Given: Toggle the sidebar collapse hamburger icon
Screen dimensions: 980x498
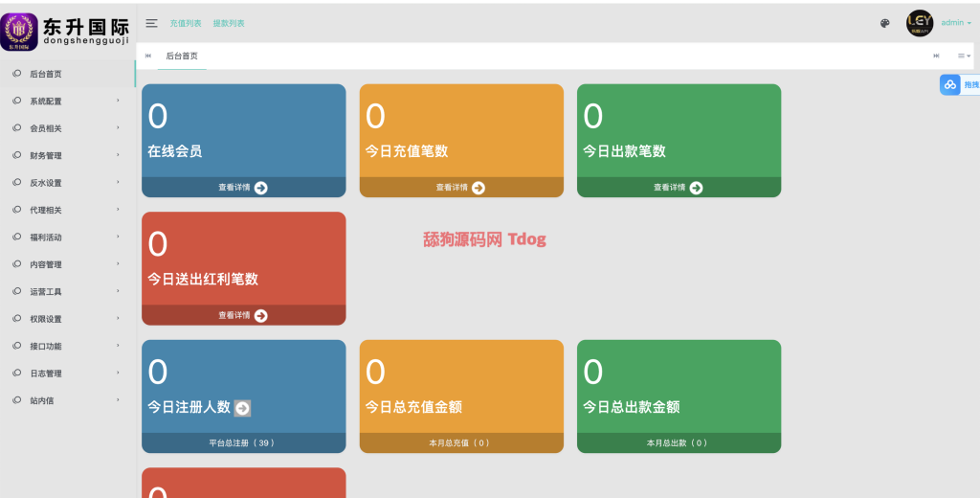Looking at the screenshot, I should click(151, 23).
